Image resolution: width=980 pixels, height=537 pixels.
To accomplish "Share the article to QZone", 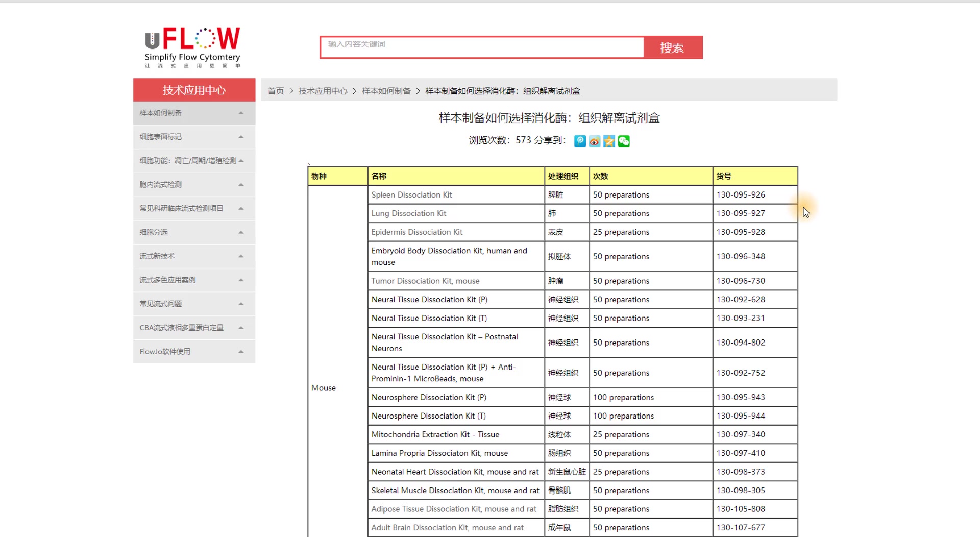I will pos(609,141).
